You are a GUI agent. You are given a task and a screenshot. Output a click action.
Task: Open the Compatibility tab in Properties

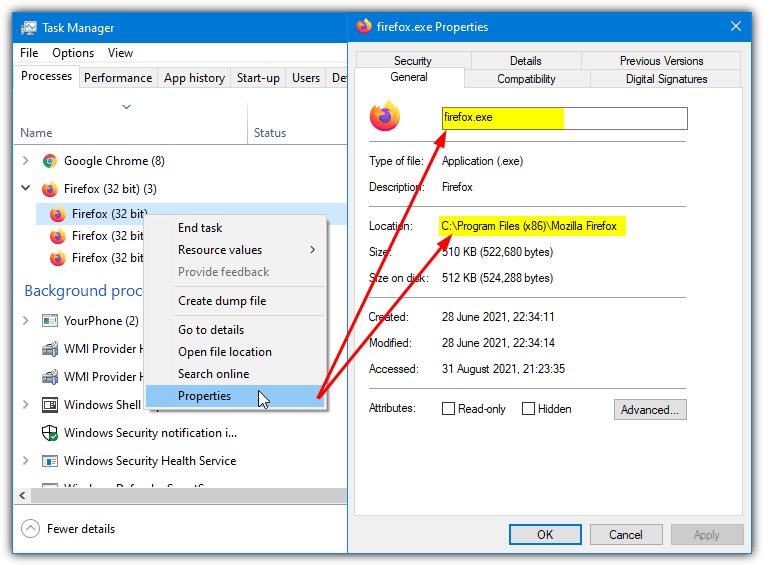click(527, 79)
